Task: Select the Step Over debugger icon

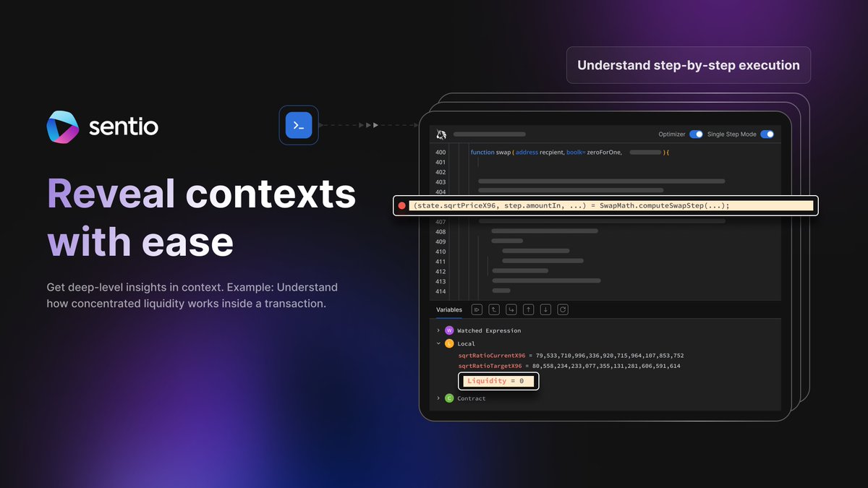Action: pyautogui.click(x=494, y=309)
